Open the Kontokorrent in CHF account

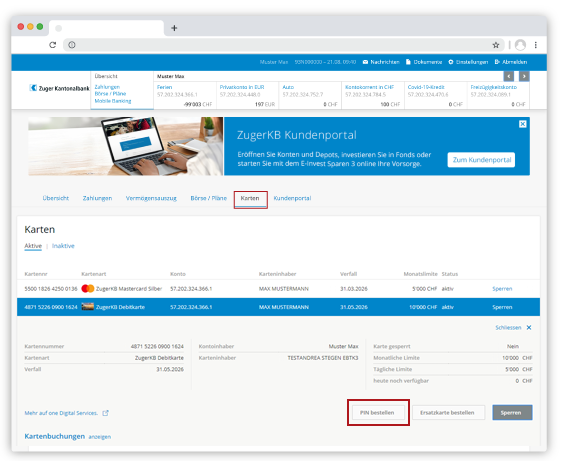tap(373, 95)
